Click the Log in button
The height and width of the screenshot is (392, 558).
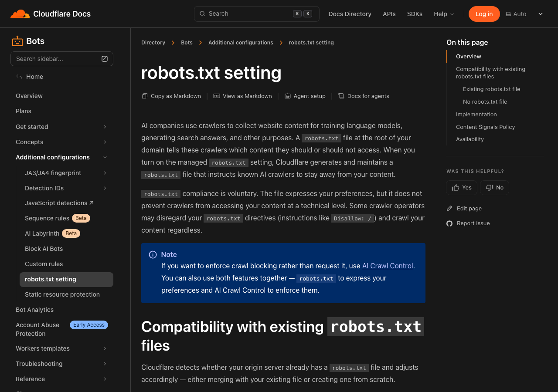pyautogui.click(x=484, y=14)
